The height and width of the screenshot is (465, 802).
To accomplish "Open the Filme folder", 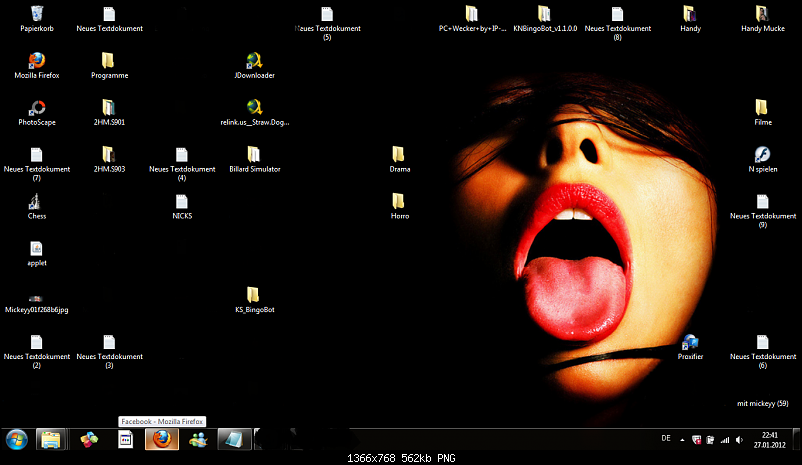I will [763, 113].
